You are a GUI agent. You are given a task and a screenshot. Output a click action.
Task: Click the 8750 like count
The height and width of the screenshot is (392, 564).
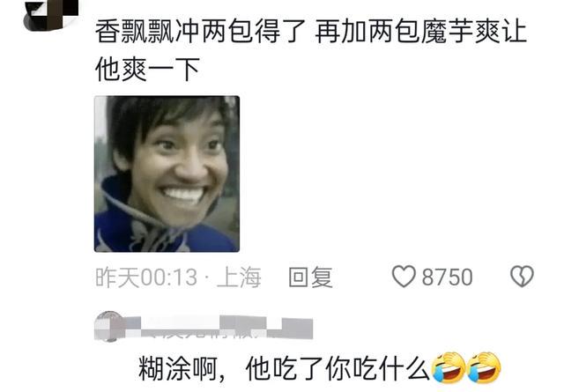coord(447,277)
